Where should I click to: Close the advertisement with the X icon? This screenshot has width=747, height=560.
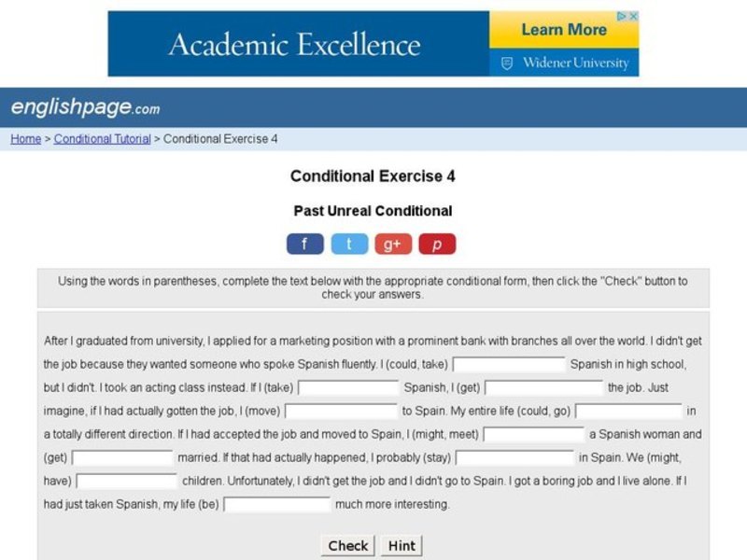[634, 16]
